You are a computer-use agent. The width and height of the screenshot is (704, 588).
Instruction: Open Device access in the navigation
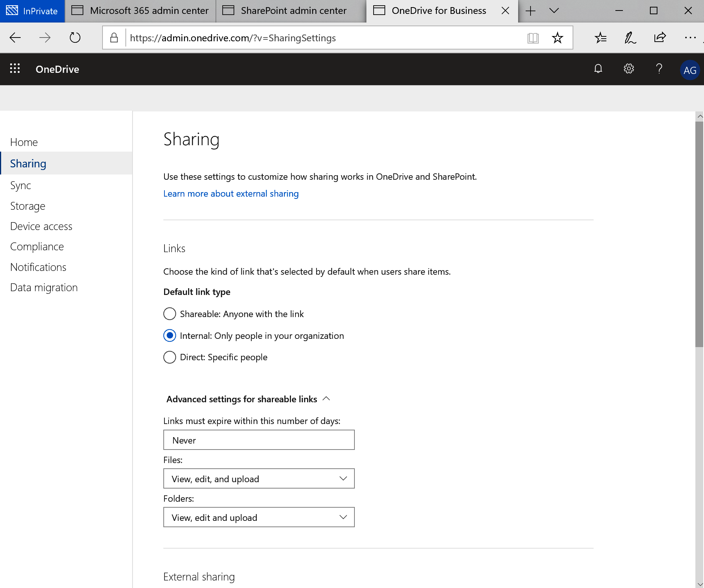tap(41, 226)
